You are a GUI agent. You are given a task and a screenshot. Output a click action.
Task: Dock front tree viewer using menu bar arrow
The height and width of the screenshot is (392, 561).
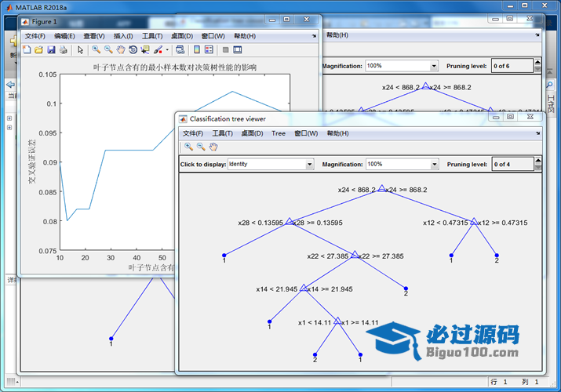(x=537, y=133)
